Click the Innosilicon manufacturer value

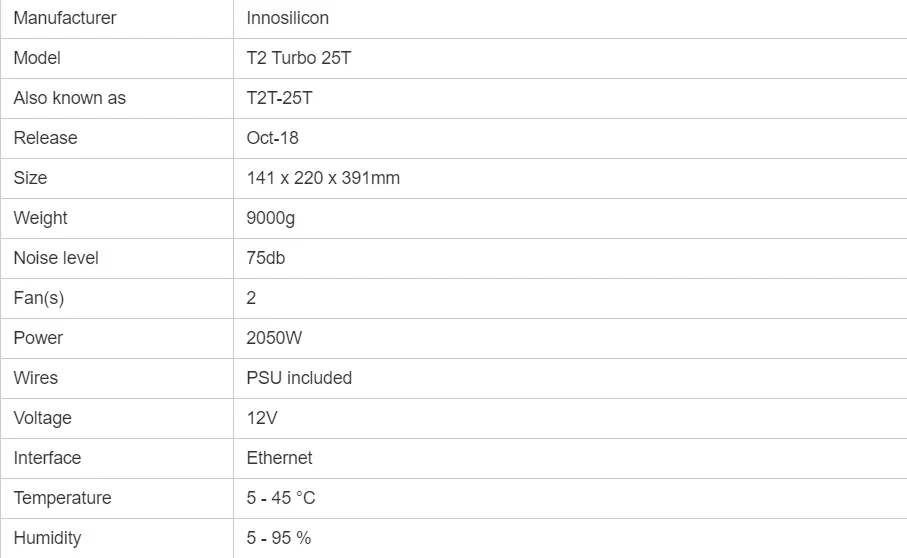pos(287,18)
